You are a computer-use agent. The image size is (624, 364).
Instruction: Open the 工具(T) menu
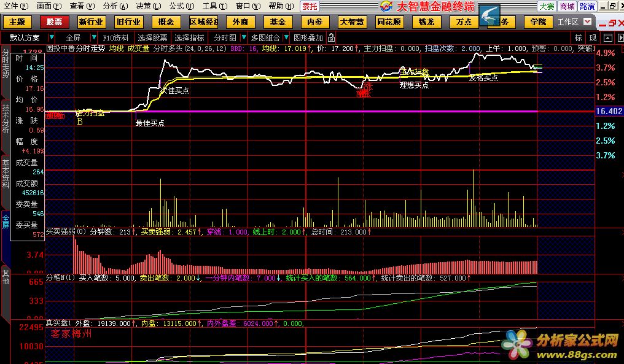click(x=215, y=6)
